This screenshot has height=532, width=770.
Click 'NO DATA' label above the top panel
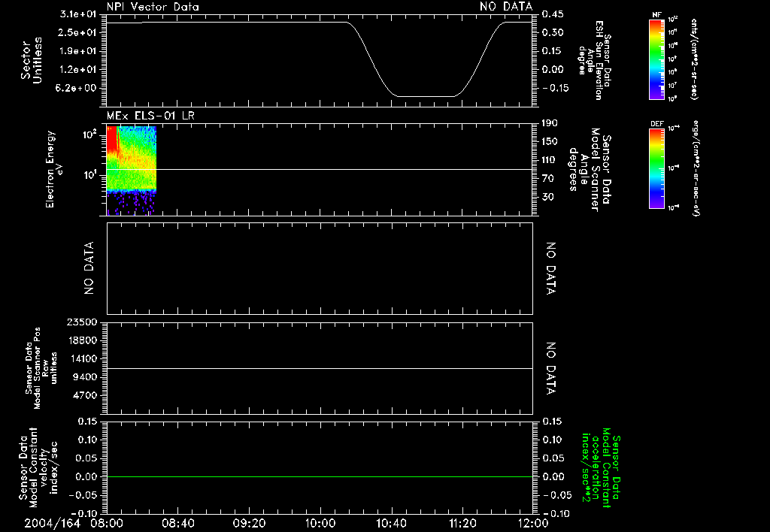tap(506, 7)
